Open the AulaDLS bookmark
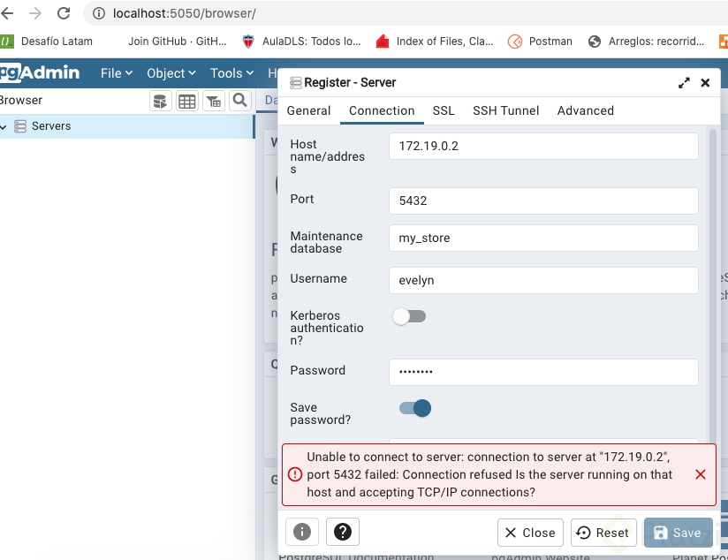Image resolution: width=728 pixels, height=560 pixels. [x=302, y=42]
